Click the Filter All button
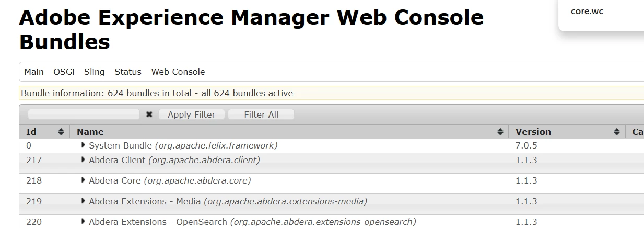The image size is (644, 228). pyautogui.click(x=261, y=115)
